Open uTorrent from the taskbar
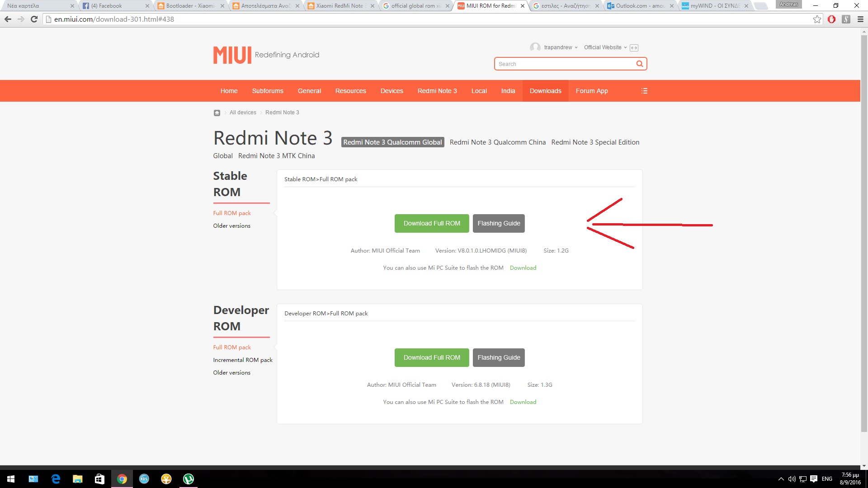The width and height of the screenshot is (868, 488). click(x=189, y=479)
